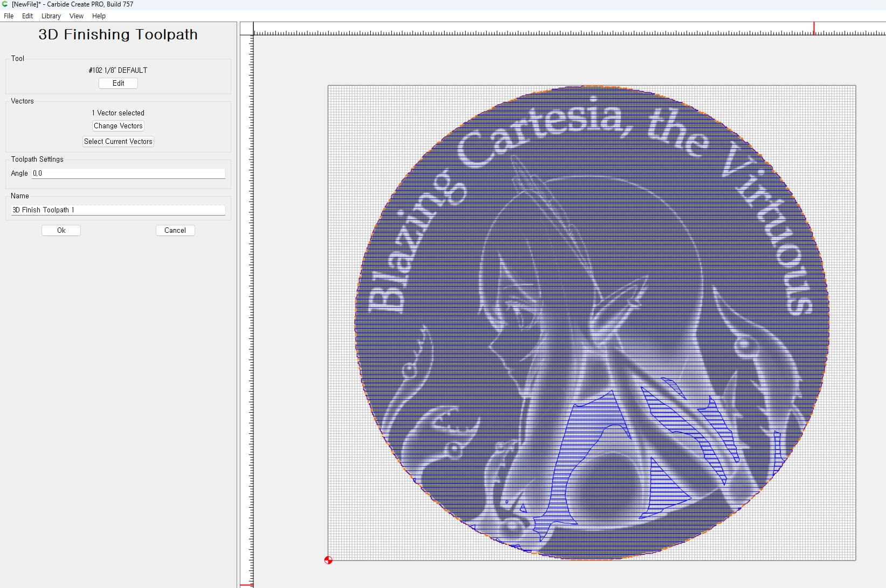
Task: Click the vertical ruler beside the canvas
Action: tap(250, 269)
